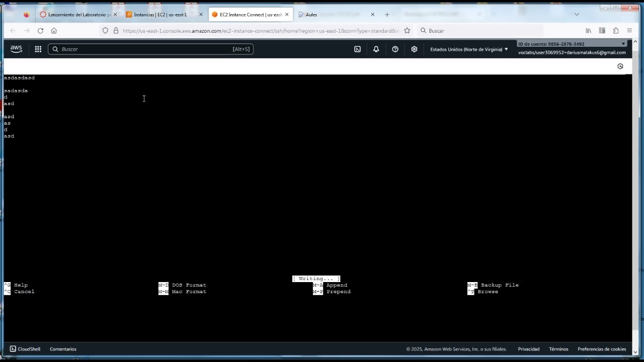
Task: Focus the AWS console Buscar search field
Action: tap(150, 49)
